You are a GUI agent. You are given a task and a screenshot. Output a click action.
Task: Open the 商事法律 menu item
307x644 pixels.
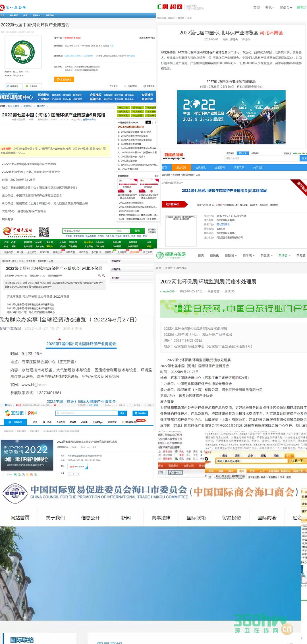[x=161, y=518]
